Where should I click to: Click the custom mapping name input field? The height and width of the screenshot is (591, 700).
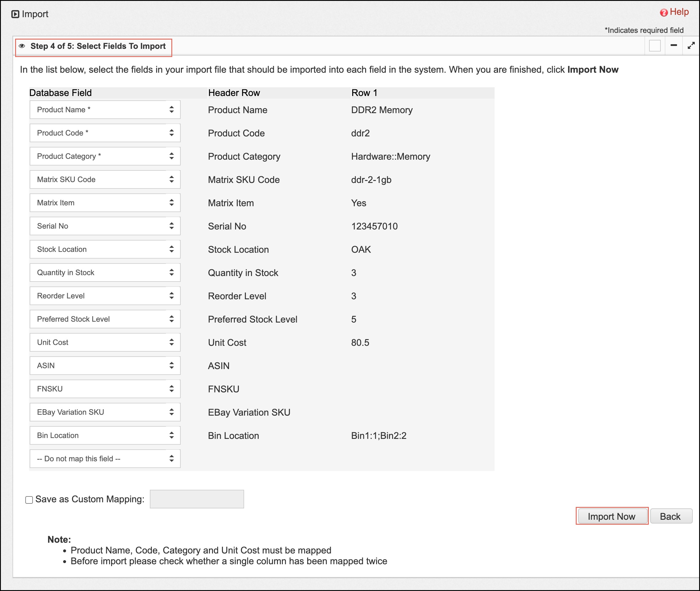197,499
